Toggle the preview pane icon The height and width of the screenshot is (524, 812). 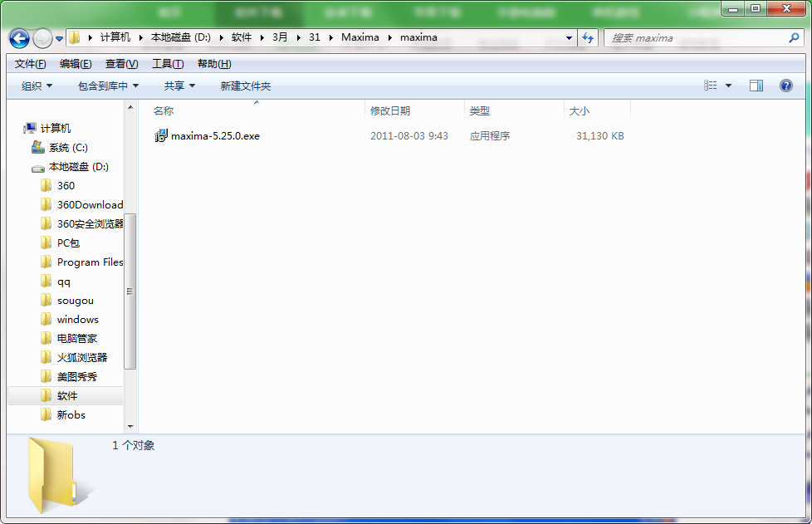click(756, 86)
